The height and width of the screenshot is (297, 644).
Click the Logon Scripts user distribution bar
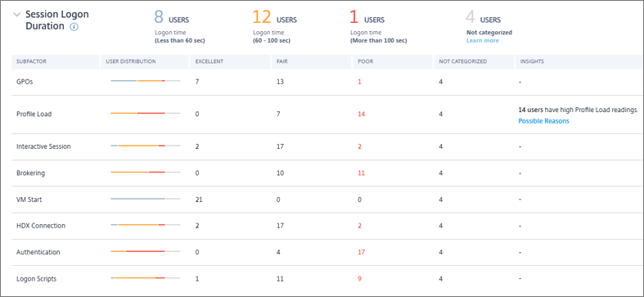tap(146, 278)
